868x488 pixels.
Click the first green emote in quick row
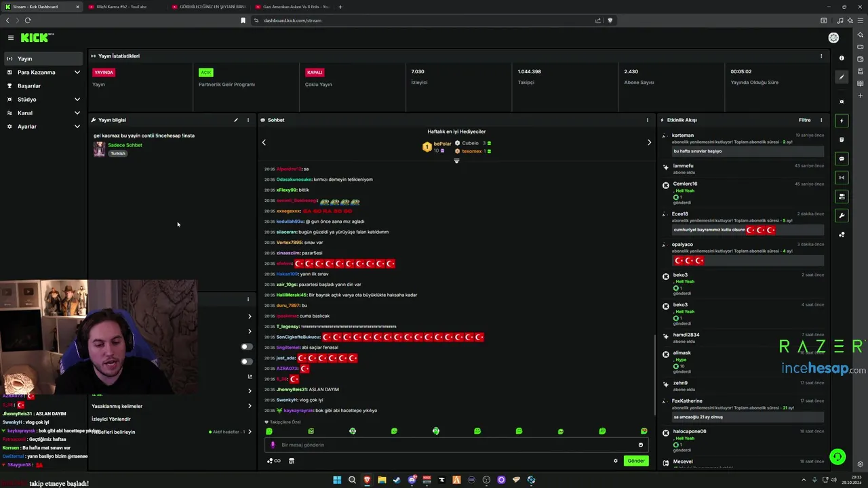coord(269,431)
